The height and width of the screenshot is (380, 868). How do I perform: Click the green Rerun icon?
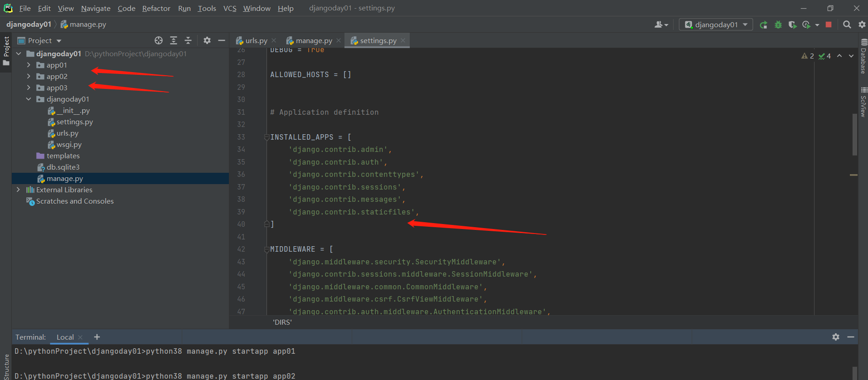[764, 24]
